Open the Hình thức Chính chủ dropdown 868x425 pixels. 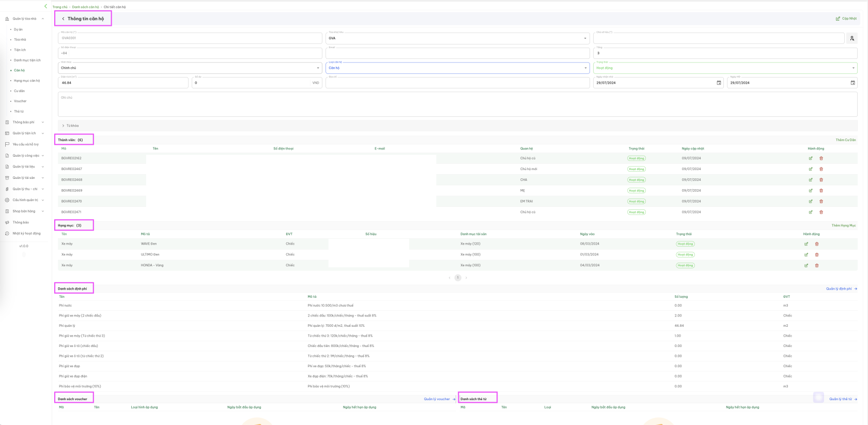[x=190, y=68]
